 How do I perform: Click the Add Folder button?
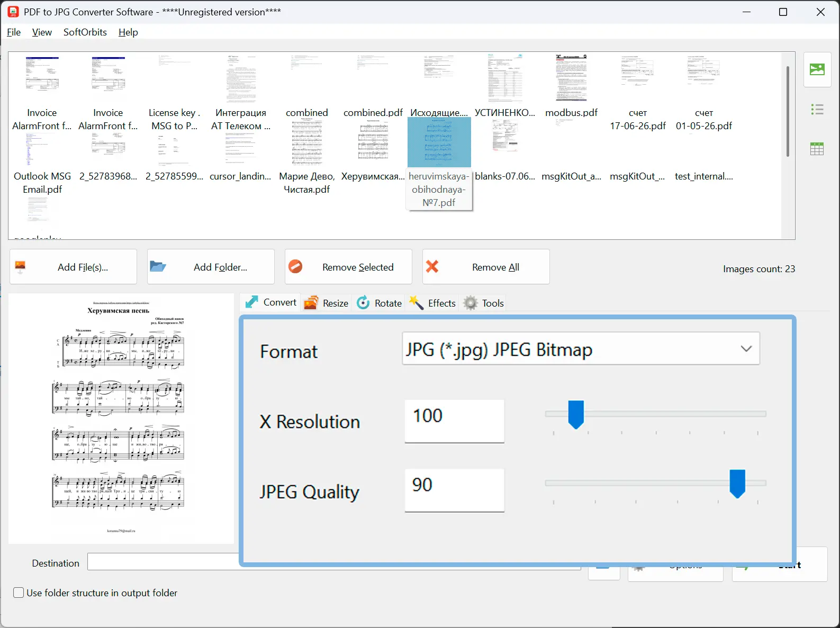click(x=211, y=267)
